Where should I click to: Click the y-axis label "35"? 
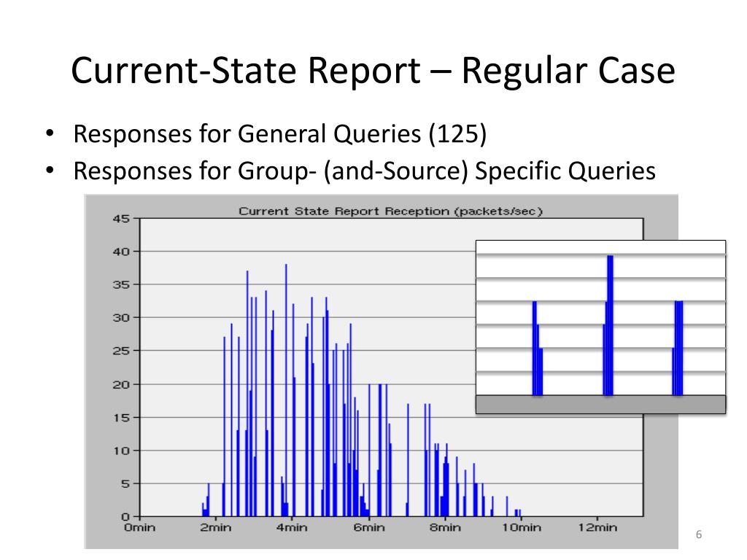coord(121,285)
